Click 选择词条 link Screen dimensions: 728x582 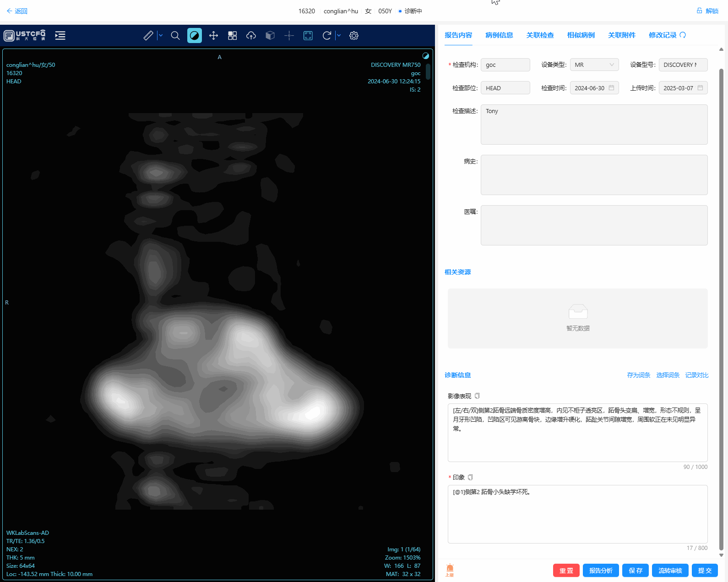668,375
